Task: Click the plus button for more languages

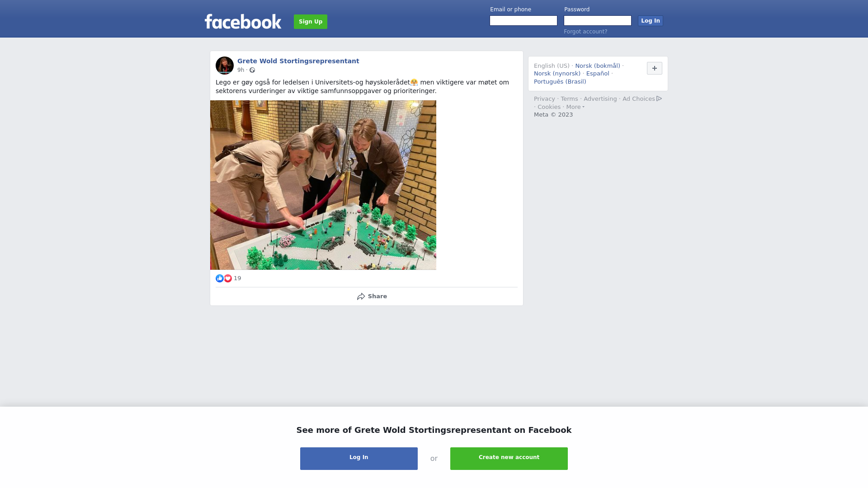Action: 654,68
